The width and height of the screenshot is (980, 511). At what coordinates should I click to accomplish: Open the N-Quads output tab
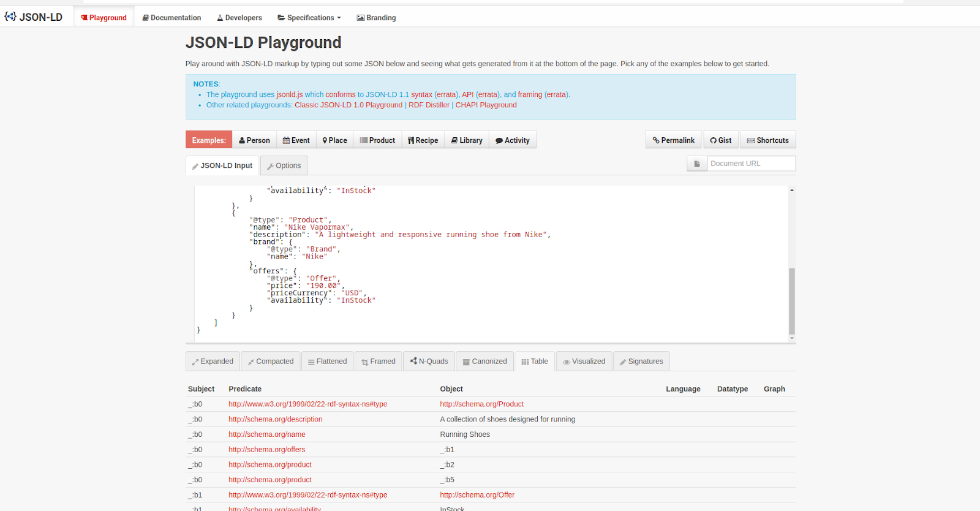coord(429,361)
